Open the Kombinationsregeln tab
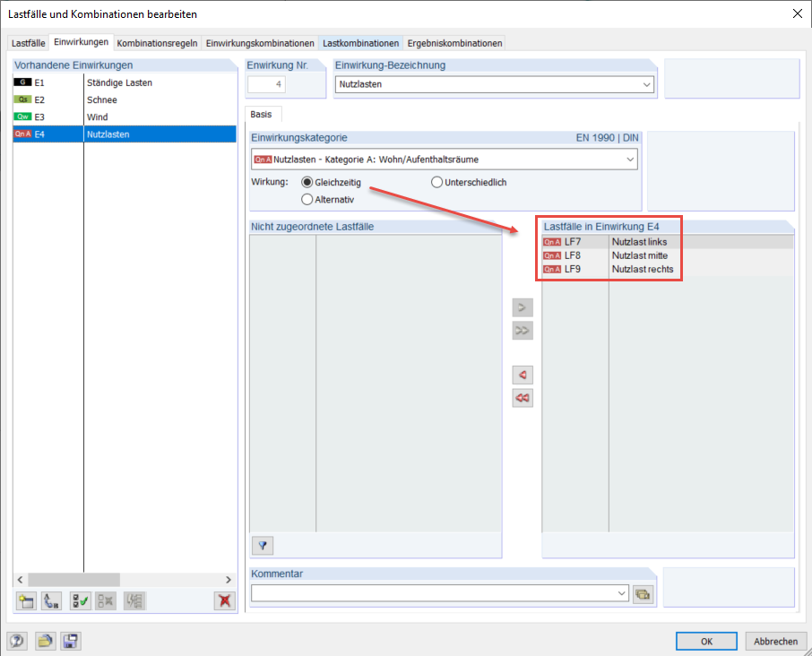The width and height of the screenshot is (812, 656). 157,43
